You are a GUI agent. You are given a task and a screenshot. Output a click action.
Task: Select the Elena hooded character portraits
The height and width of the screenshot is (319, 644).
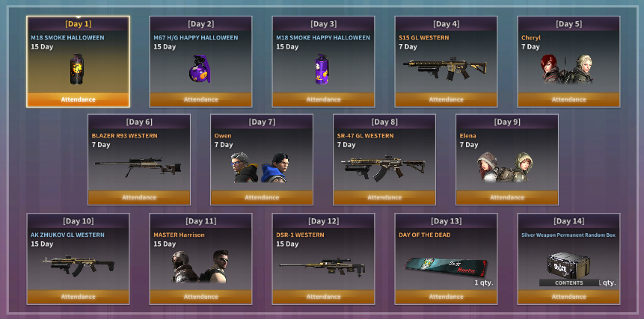(x=507, y=167)
